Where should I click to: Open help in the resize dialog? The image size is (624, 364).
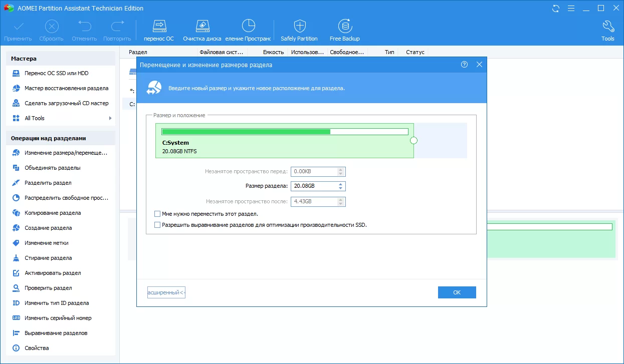464,65
